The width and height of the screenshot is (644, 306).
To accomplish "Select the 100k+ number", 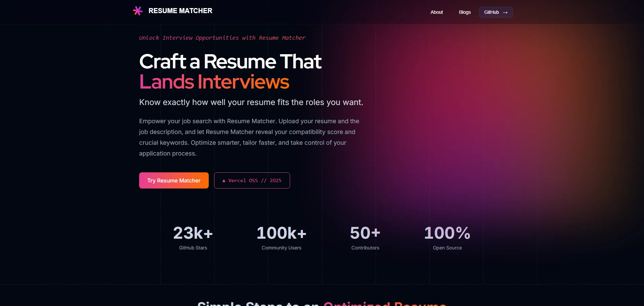I will pyautogui.click(x=281, y=233).
